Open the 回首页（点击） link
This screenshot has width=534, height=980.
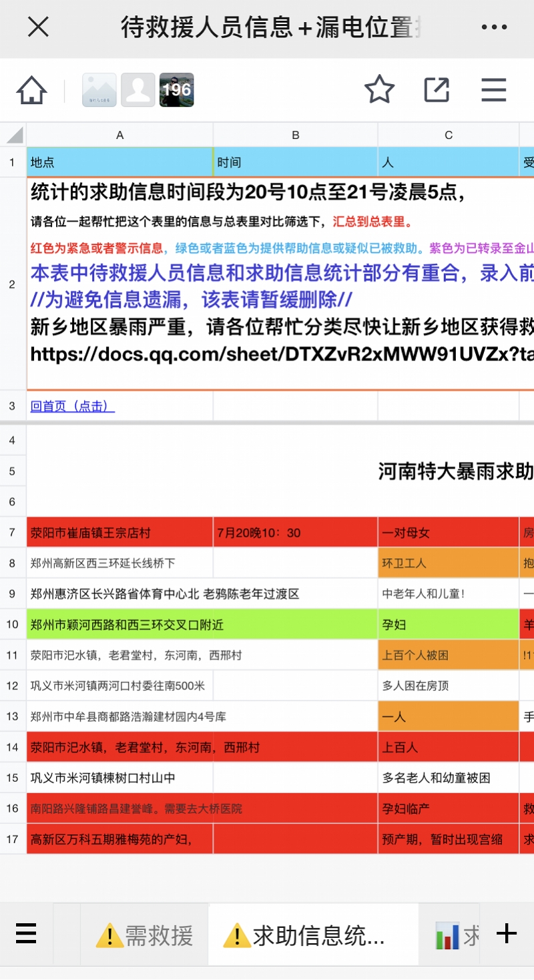71,405
